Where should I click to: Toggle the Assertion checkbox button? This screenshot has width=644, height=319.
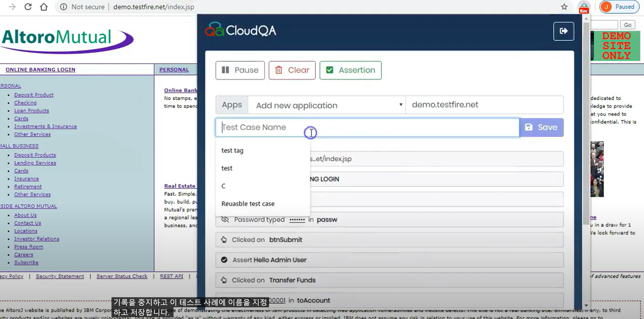pyautogui.click(x=350, y=70)
